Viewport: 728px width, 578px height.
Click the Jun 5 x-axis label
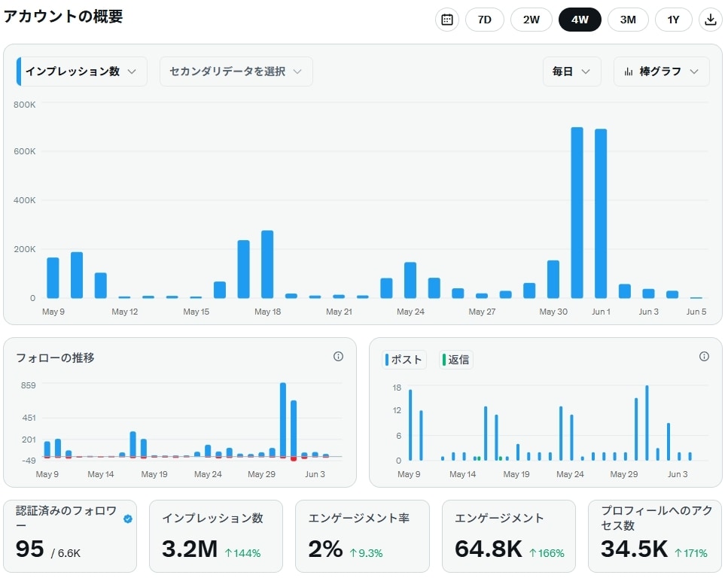pos(696,312)
